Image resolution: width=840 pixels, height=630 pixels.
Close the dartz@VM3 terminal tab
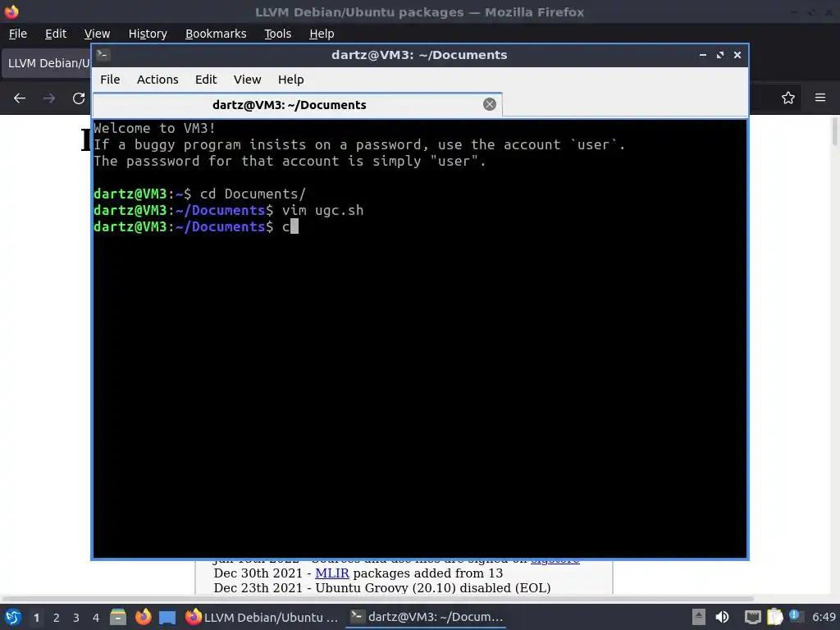pyautogui.click(x=489, y=104)
